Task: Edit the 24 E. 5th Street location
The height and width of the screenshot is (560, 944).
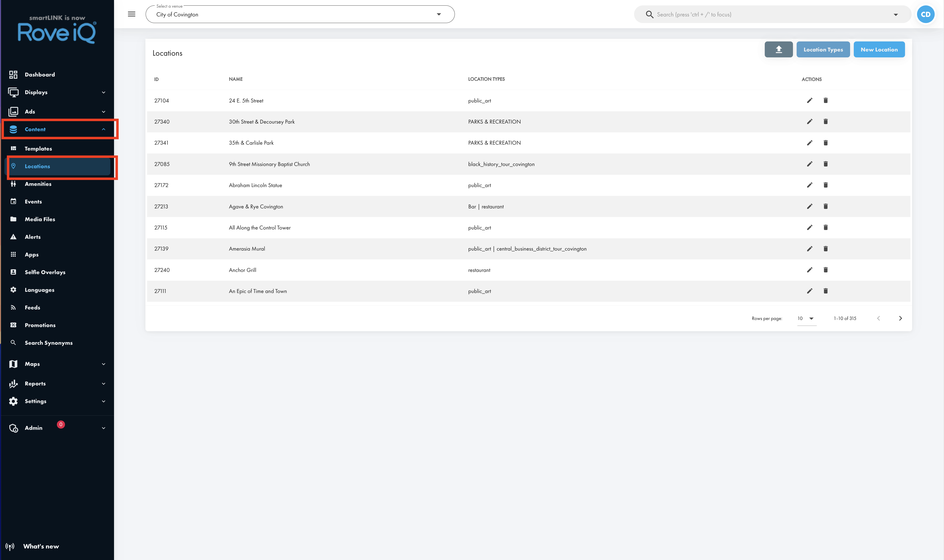Action: [x=809, y=100]
